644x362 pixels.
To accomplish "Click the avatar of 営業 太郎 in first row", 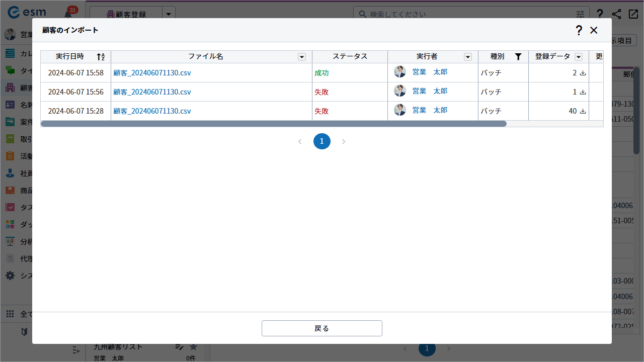I will (400, 72).
